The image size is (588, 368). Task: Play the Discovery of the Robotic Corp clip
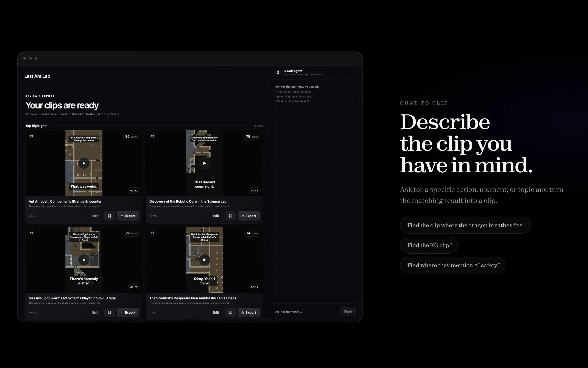(204, 163)
